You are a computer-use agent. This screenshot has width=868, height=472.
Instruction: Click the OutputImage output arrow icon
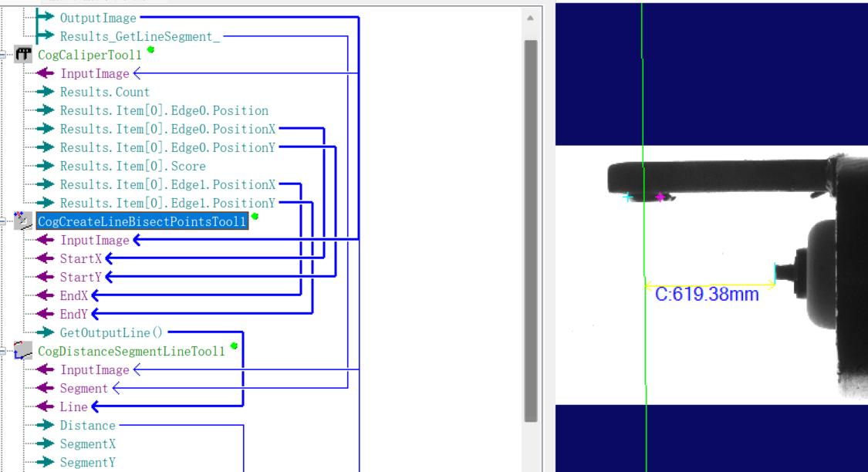[44, 17]
